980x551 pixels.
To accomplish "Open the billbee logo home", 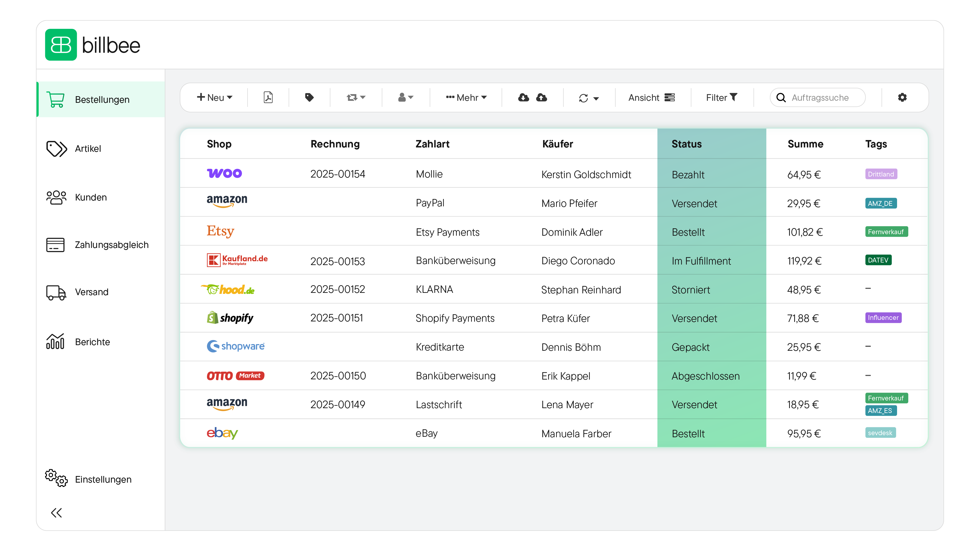I will coord(93,45).
